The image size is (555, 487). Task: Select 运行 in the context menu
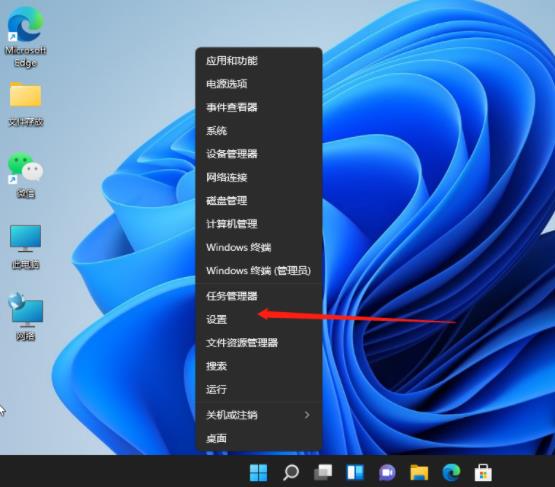(259, 389)
